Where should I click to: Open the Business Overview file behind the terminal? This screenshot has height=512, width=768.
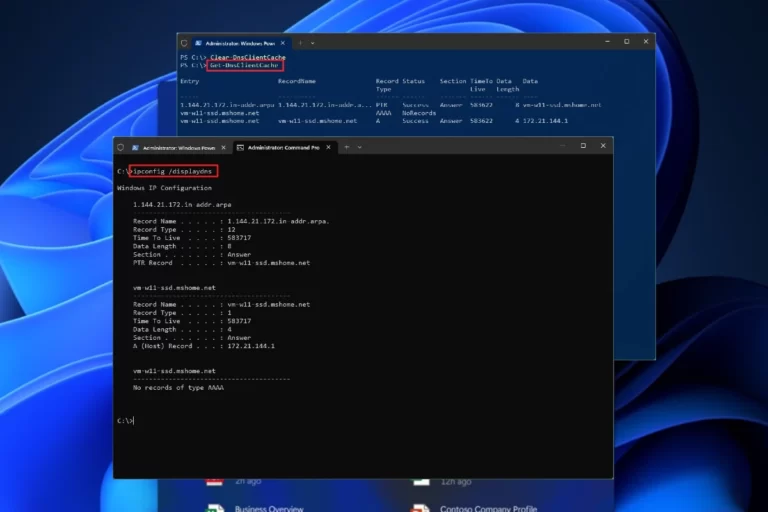tap(269, 508)
